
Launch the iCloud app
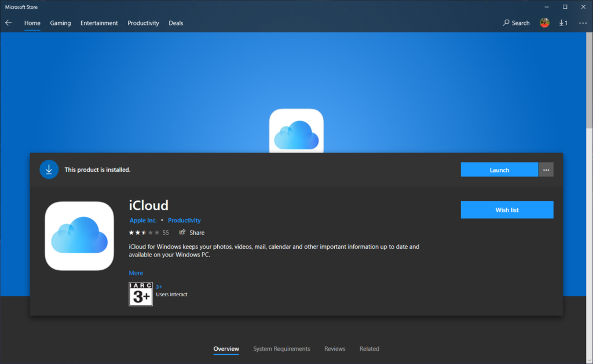pyautogui.click(x=499, y=169)
